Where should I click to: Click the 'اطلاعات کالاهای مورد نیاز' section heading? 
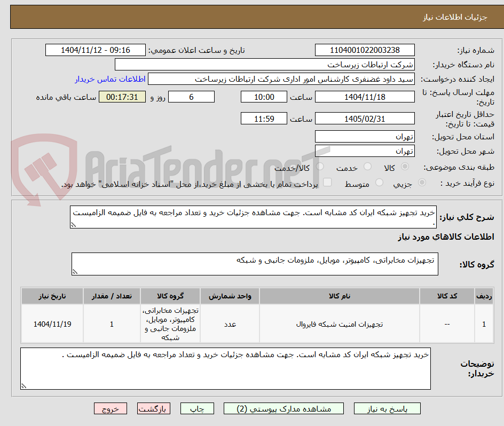point(446,237)
